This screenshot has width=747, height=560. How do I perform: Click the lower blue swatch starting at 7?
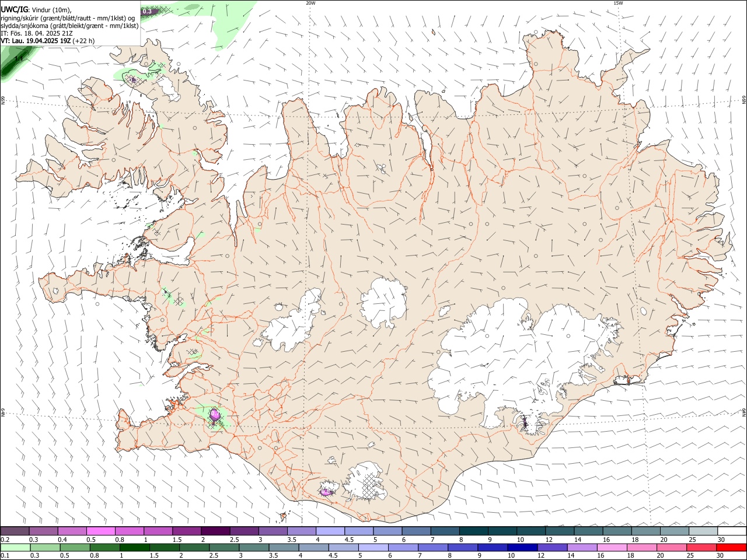(432, 547)
